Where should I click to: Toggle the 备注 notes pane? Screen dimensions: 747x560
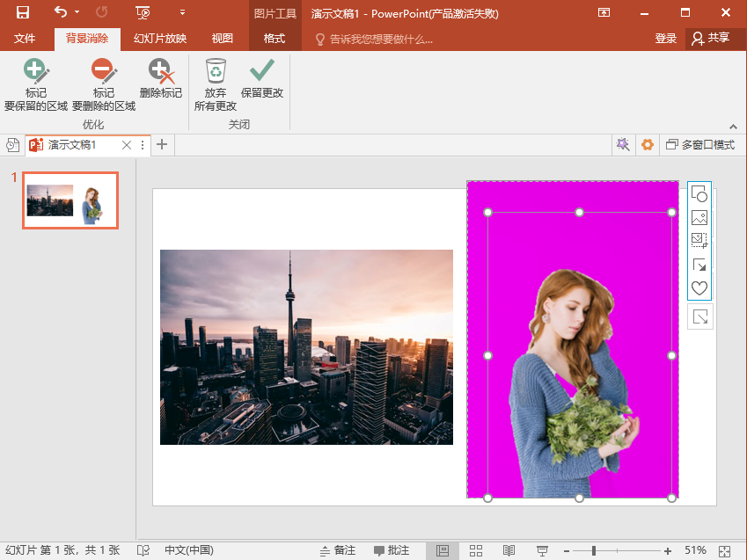pos(338,550)
